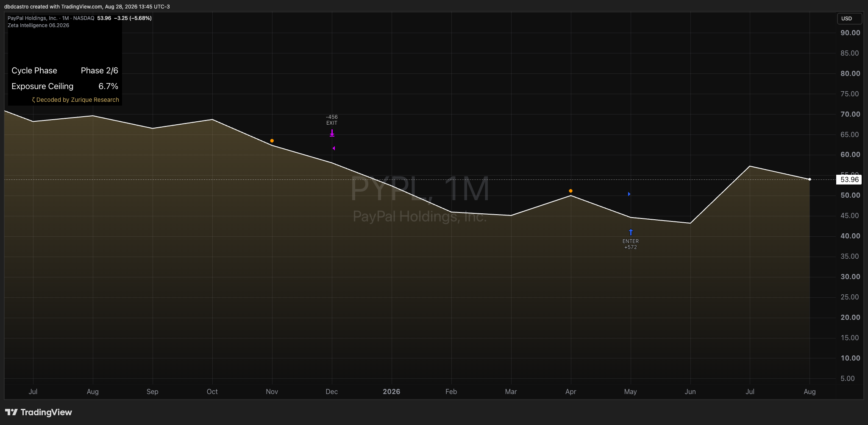
Task: Click the "60.00" price axis label
Action: pos(850,154)
